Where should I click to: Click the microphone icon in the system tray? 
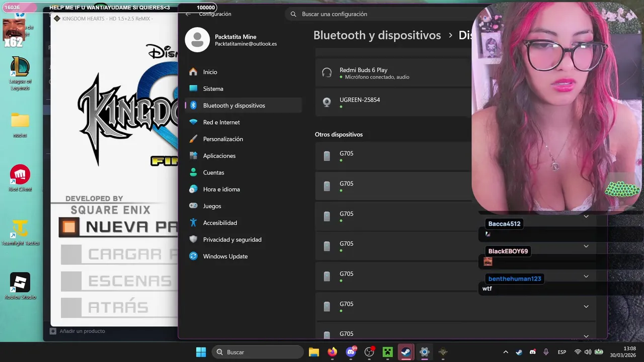click(546, 352)
